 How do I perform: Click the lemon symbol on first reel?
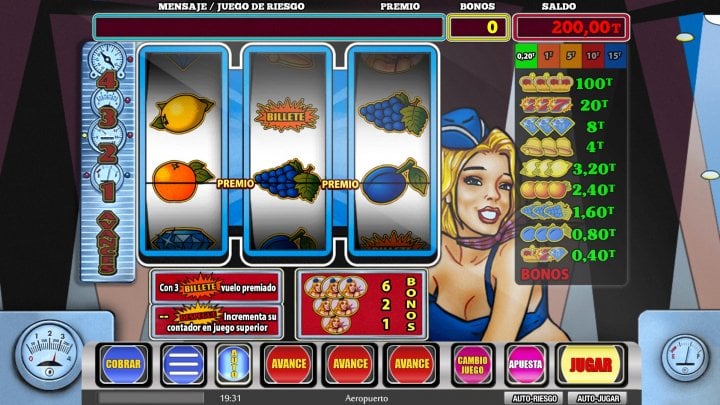pos(183,113)
